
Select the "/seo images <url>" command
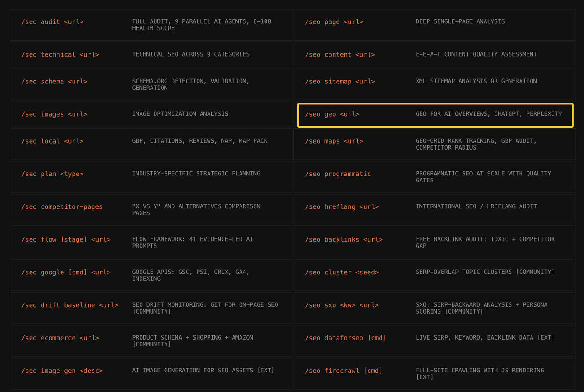[54, 114]
